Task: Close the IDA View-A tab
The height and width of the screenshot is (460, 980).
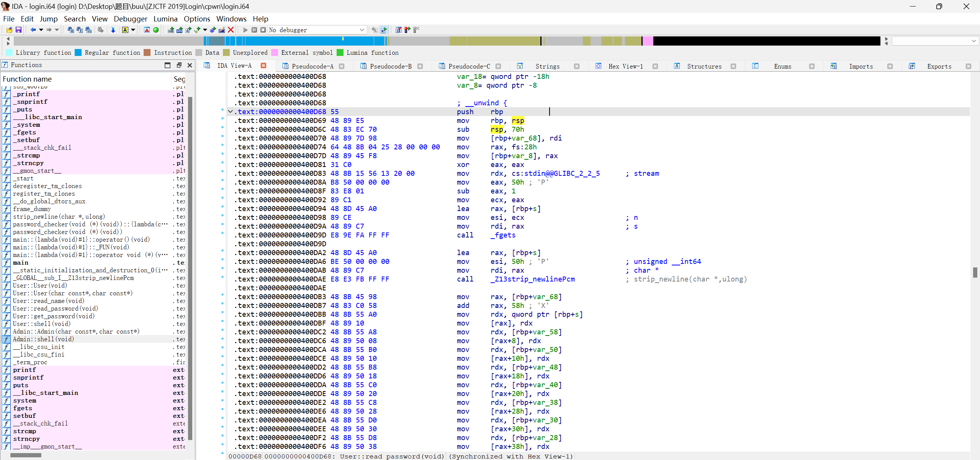Action: click(263, 65)
